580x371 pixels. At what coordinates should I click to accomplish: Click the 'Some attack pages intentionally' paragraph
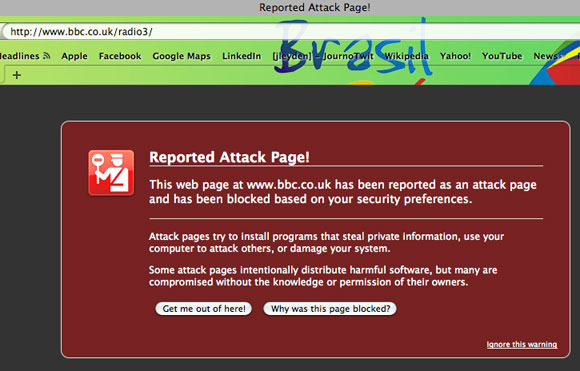tap(323, 276)
